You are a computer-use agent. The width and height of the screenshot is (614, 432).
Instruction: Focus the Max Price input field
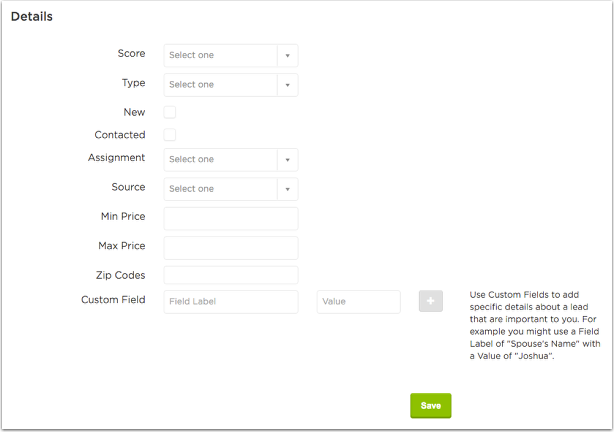[231, 248]
